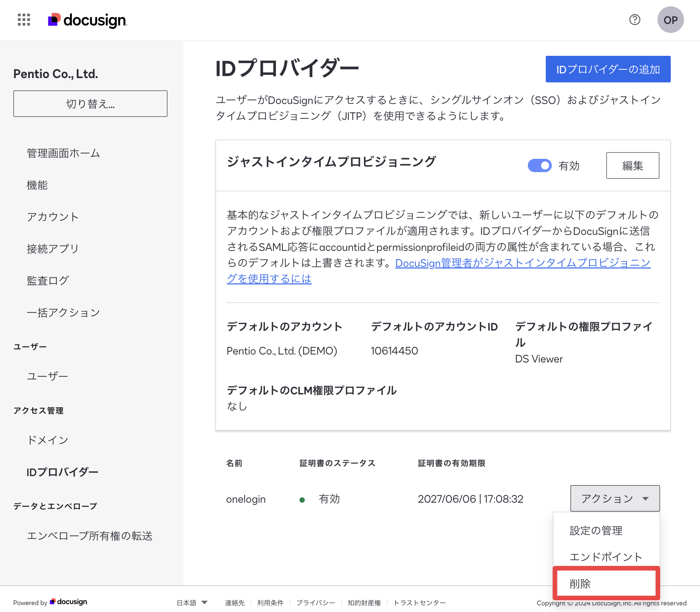This screenshot has height=612, width=700.
Task: Select 削除 from action menu
Action: [606, 583]
